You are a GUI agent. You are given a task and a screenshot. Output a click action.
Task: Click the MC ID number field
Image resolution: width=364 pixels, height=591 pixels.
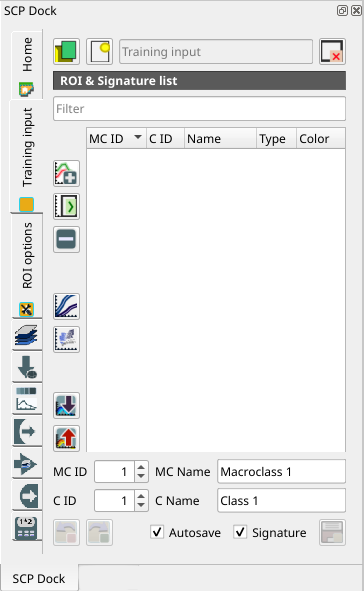[114, 472]
